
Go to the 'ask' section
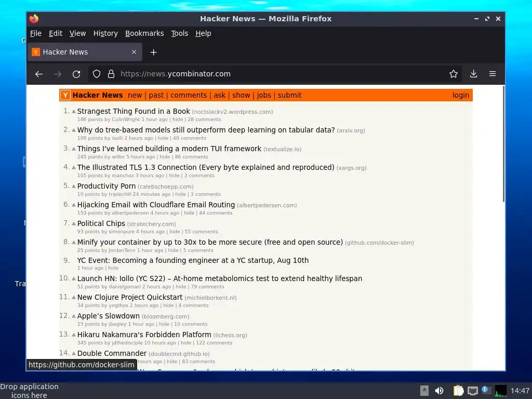(x=220, y=96)
